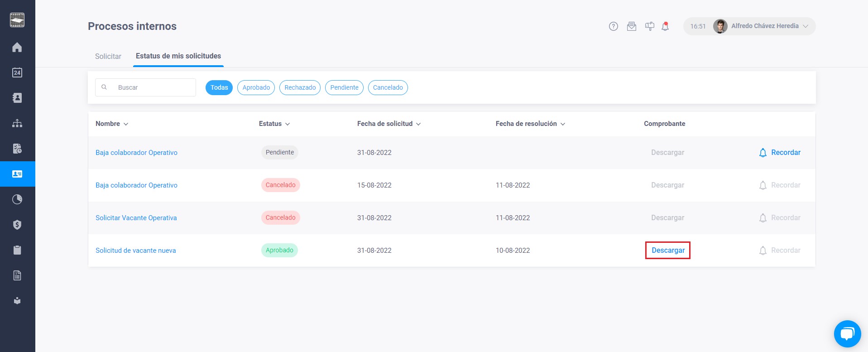Open the chat support bubble
868x352 pixels.
[x=848, y=334]
